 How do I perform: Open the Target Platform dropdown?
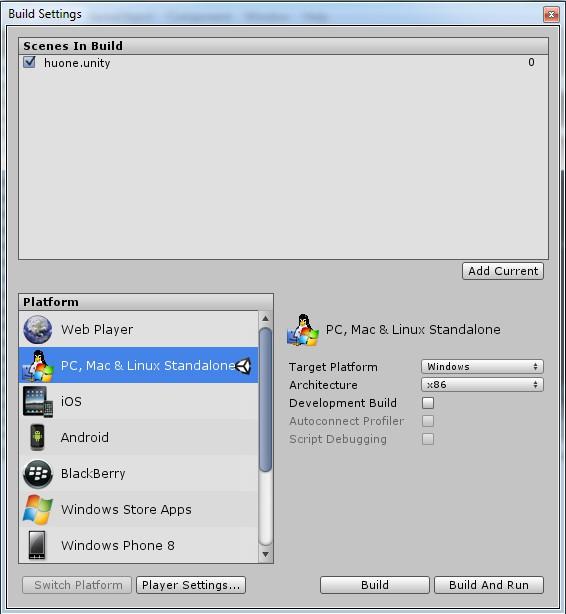coord(482,367)
